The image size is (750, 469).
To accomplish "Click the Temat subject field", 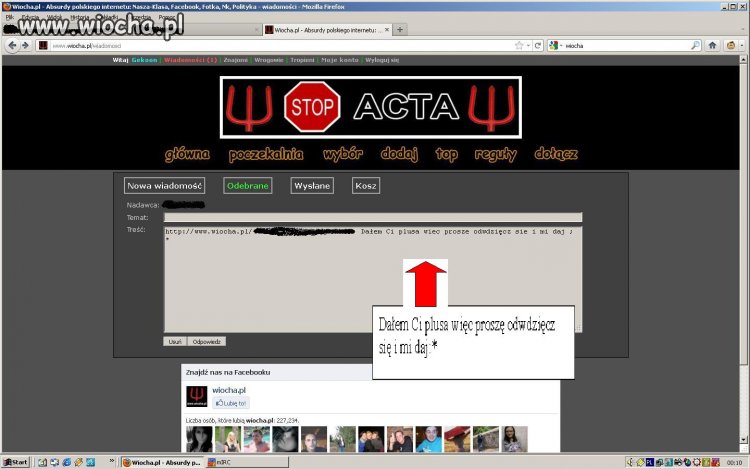I will tap(373, 218).
